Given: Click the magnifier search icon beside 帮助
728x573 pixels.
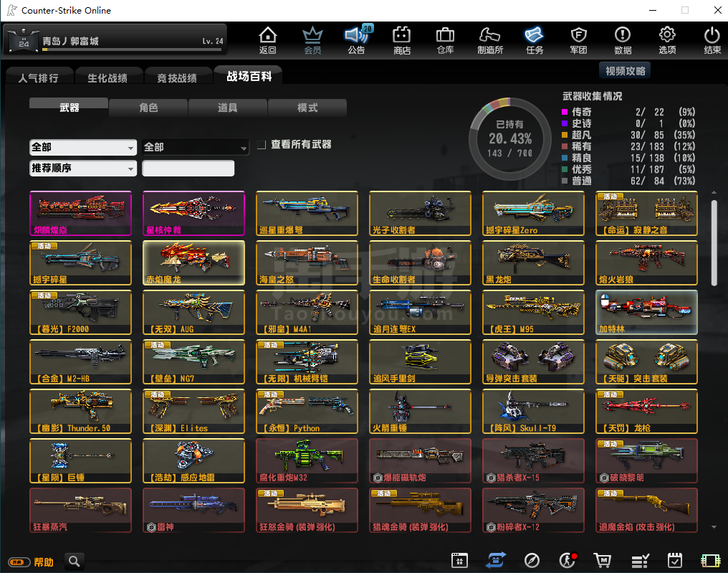Looking at the screenshot, I should pos(75,562).
